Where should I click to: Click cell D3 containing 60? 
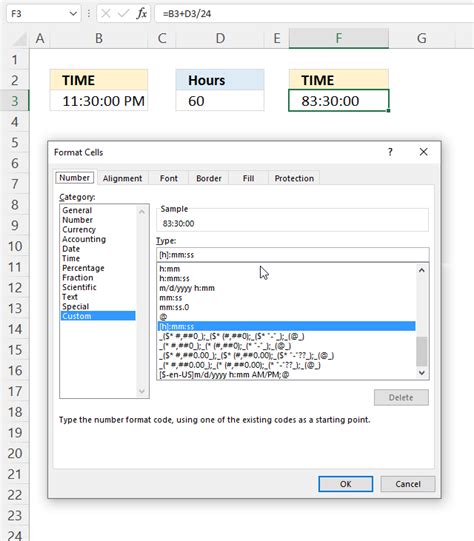pyautogui.click(x=220, y=101)
